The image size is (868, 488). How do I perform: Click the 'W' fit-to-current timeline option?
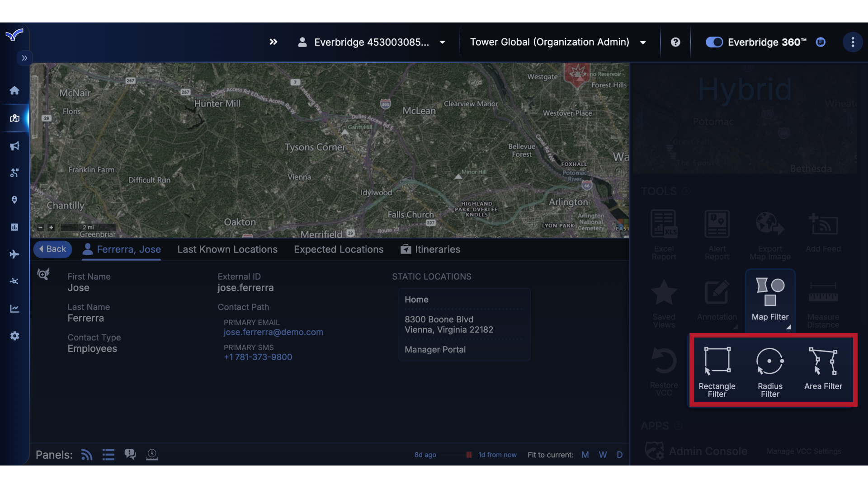tap(603, 455)
